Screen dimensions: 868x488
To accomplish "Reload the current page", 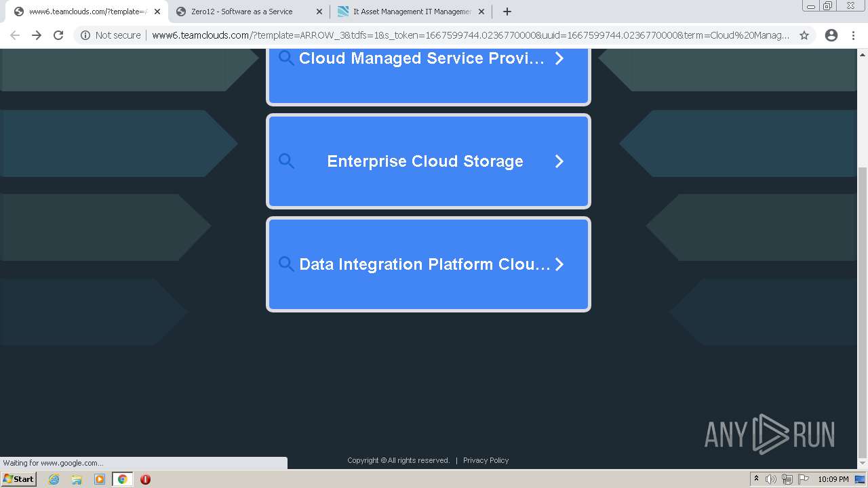I will (58, 35).
